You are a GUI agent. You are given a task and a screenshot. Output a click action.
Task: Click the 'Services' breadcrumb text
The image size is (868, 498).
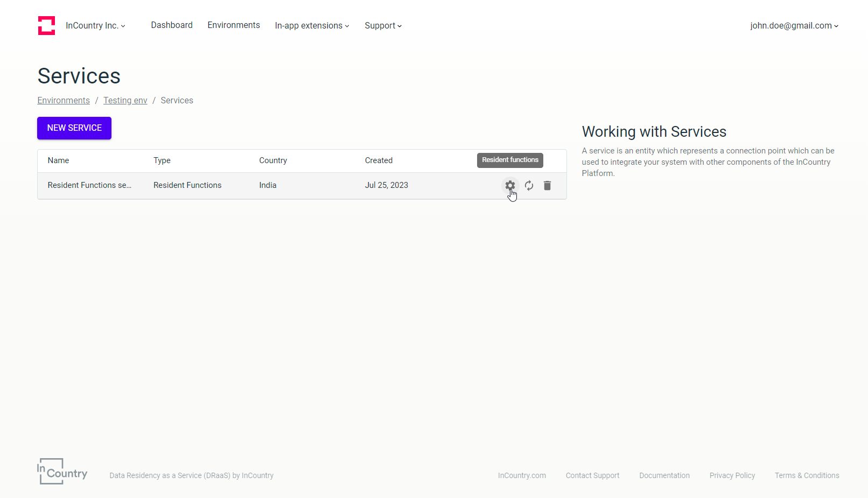click(177, 101)
